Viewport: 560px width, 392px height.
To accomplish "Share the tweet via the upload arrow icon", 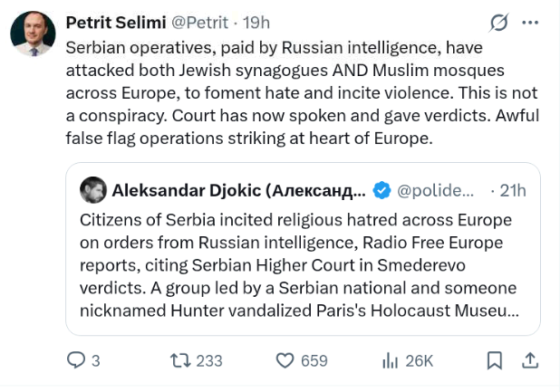I will click(x=530, y=360).
